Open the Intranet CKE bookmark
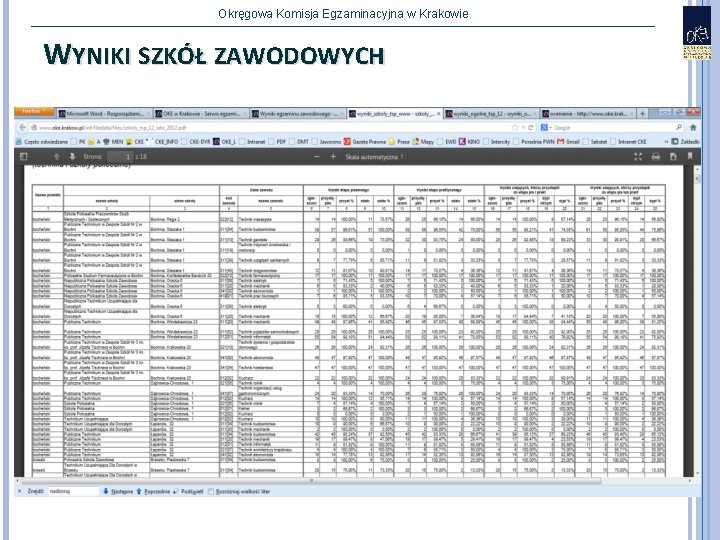The width and height of the screenshot is (720, 540). click(x=628, y=142)
